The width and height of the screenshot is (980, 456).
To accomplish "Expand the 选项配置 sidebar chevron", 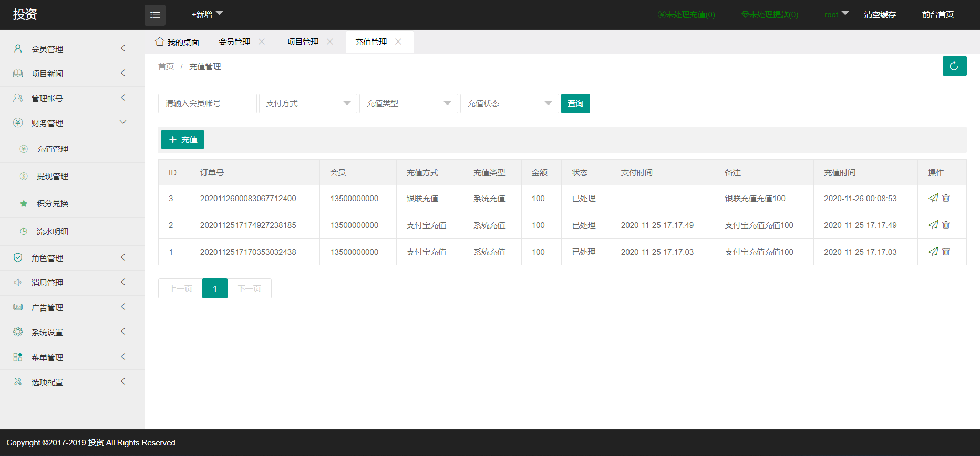I will pyautogui.click(x=123, y=381).
